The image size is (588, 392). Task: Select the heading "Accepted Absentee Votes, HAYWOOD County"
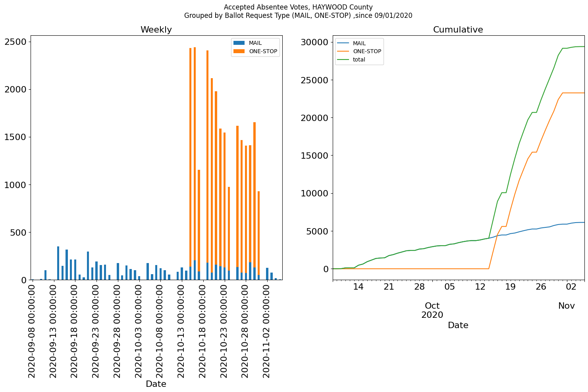[298, 7]
